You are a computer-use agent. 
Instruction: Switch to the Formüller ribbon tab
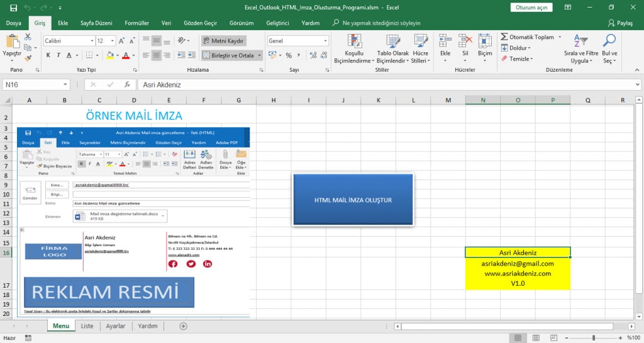(x=136, y=23)
